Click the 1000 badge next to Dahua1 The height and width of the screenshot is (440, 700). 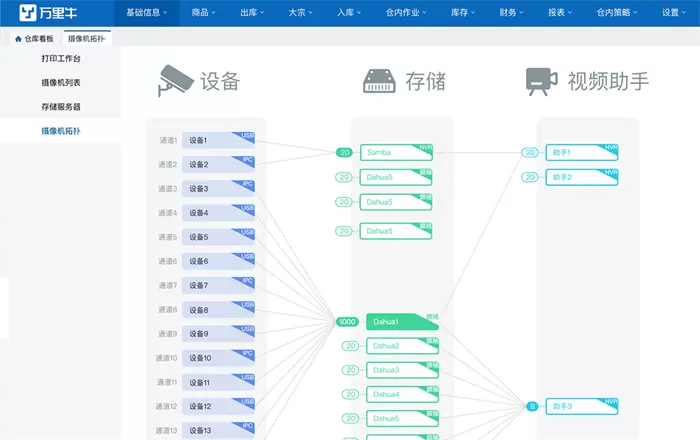[x=347, y=322]
